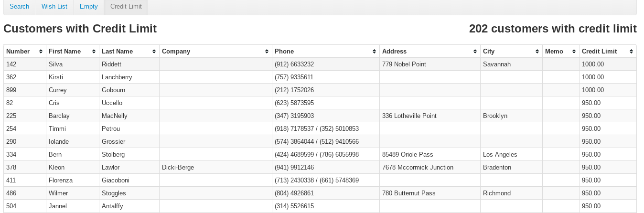Open the Search tab

19,7
